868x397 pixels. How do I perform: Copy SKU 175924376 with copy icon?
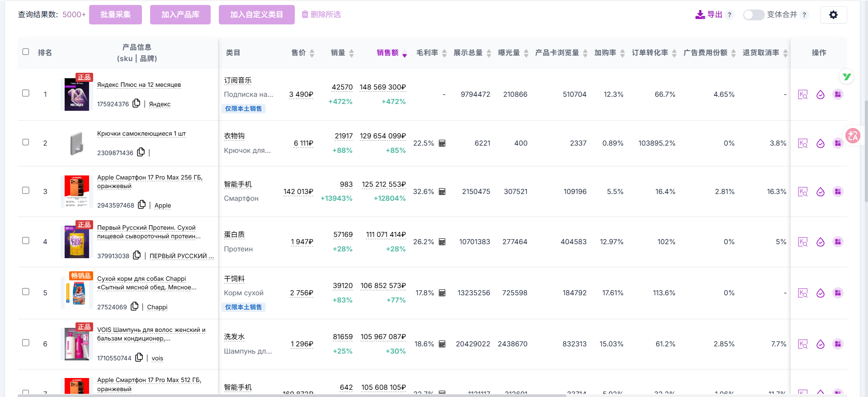click(136, 104)
